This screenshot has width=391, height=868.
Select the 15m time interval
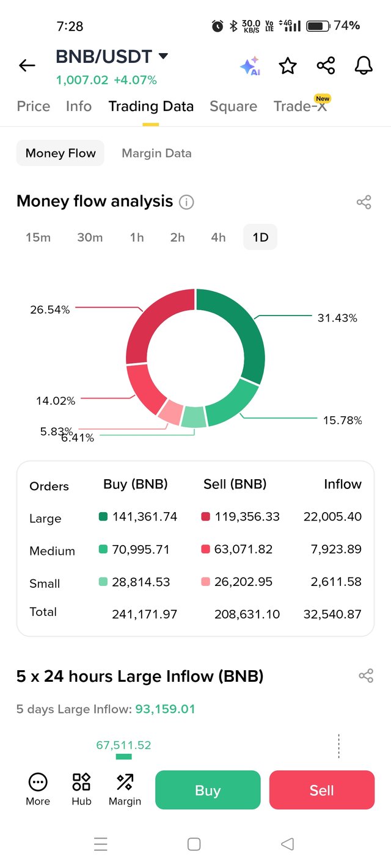tap(38, 237)
